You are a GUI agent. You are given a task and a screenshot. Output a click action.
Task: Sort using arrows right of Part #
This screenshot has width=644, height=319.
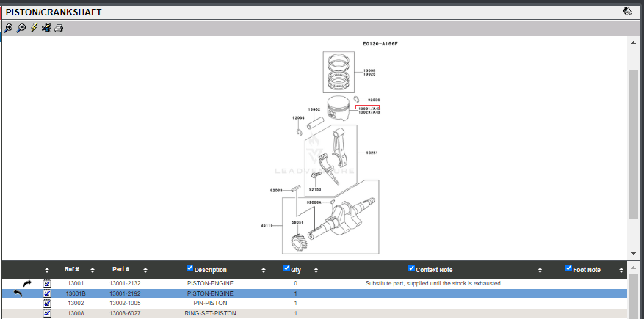click(145, 270)
